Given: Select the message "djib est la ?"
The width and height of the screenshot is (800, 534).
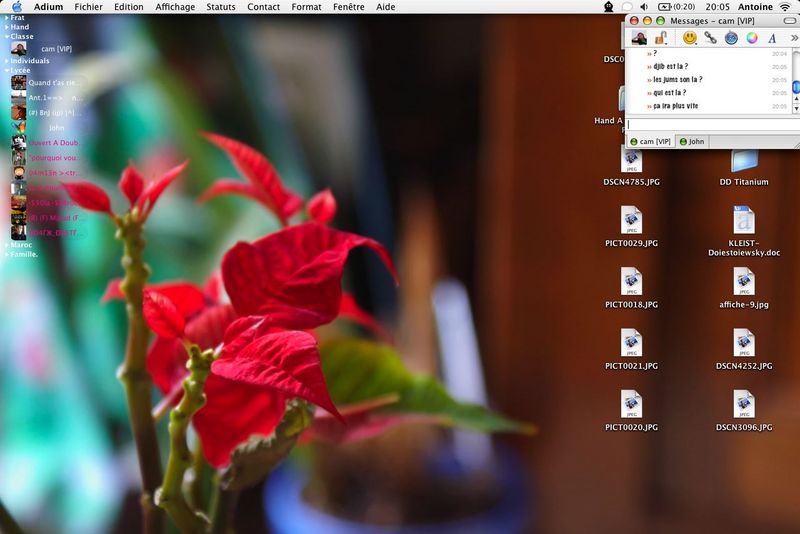Looking at the screenshot, I should click(x=670, y=66).
